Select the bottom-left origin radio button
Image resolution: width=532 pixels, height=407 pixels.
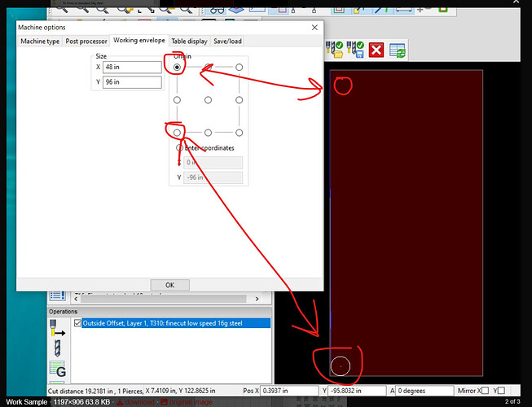tap(178, 132)
